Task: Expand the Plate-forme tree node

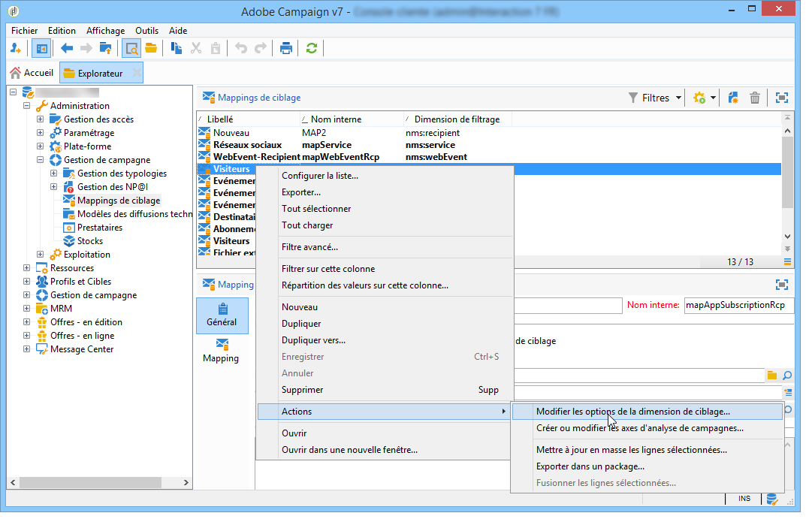Action: (x=40, y=146)
